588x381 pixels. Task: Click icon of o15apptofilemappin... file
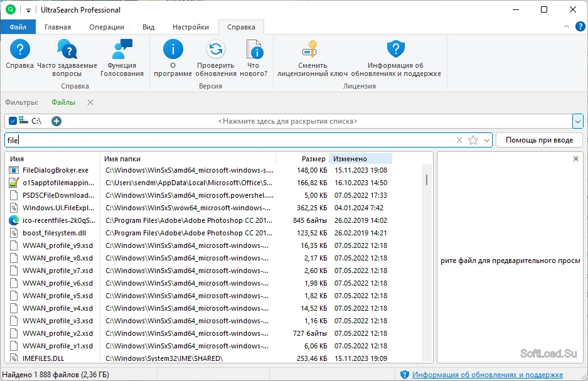(14, 183)
